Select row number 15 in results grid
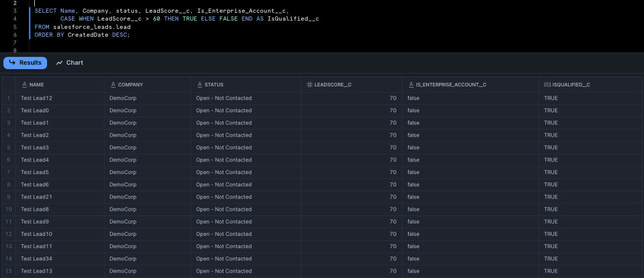Image resolution: width=644 pixels, height=278 pixels. [9, 271]
